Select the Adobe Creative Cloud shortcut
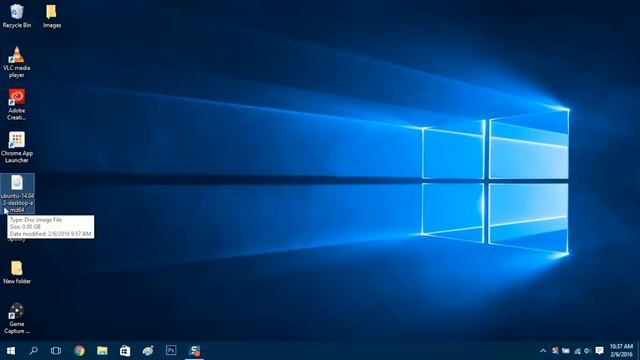 [x=17, y=104]
